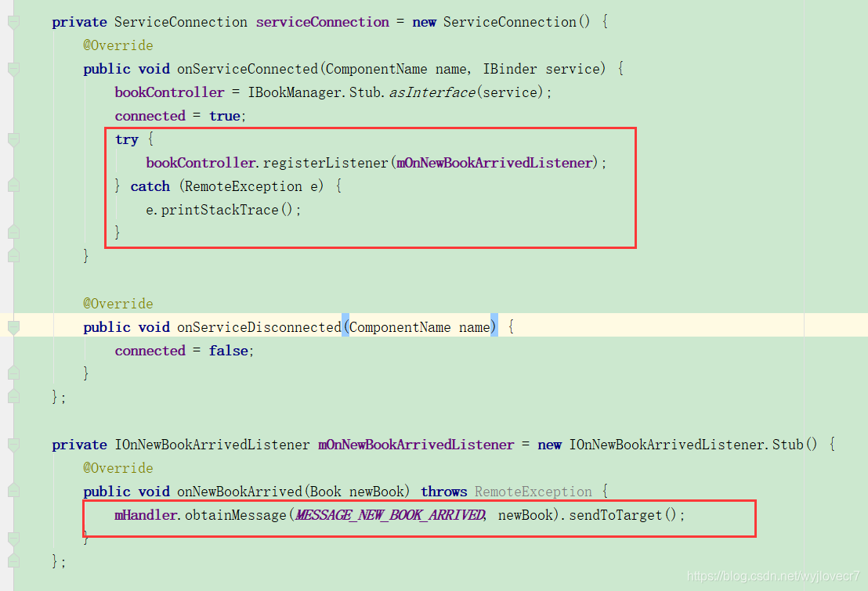Collapse the onServiceDisconnected method fold marker
The height and width of the screenshot is (591, 868).
click(x=14, y=328)
